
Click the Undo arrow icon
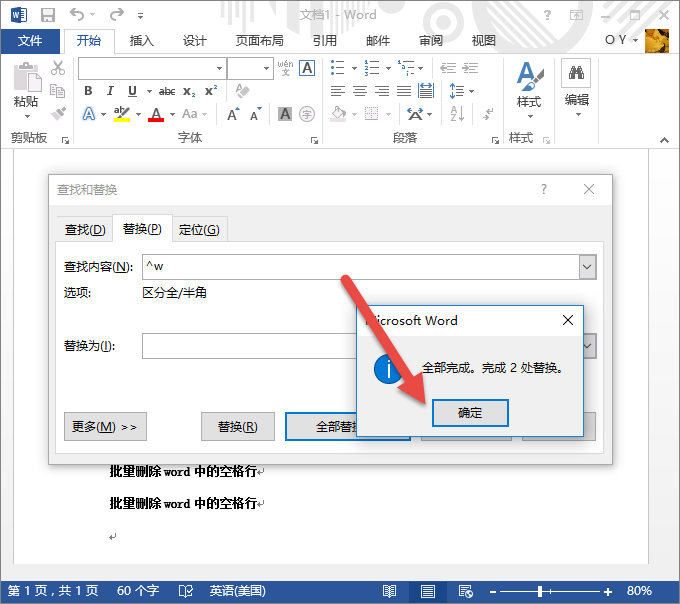[77, 15]
